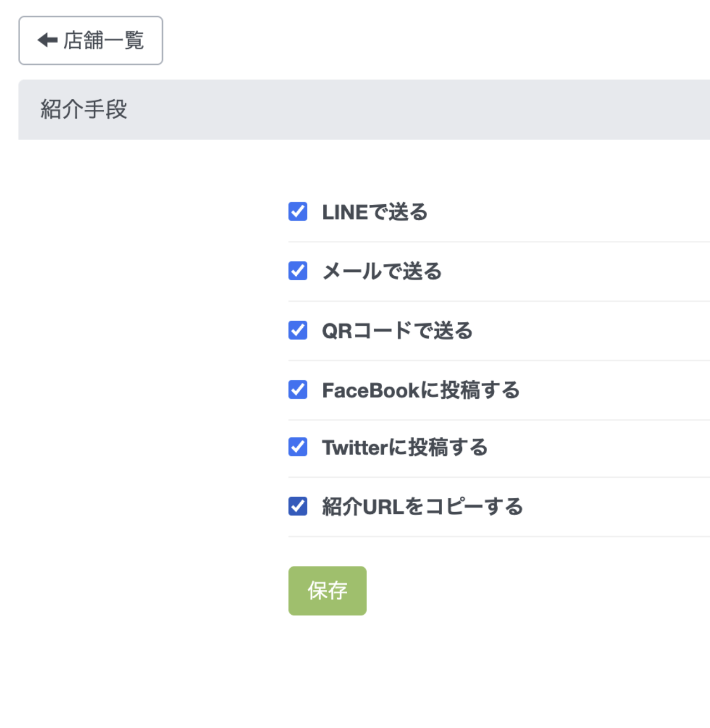Save settings with the green 保存 button
Image resolution: width=710 pixels, height=728 pixels.
[x=327, y=591]
